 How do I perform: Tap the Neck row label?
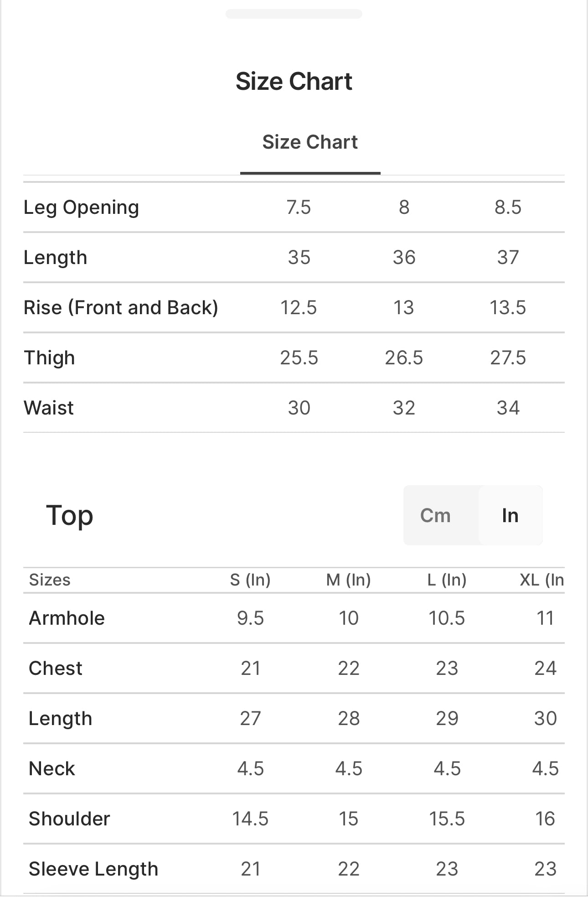click(x=52, y=769)
